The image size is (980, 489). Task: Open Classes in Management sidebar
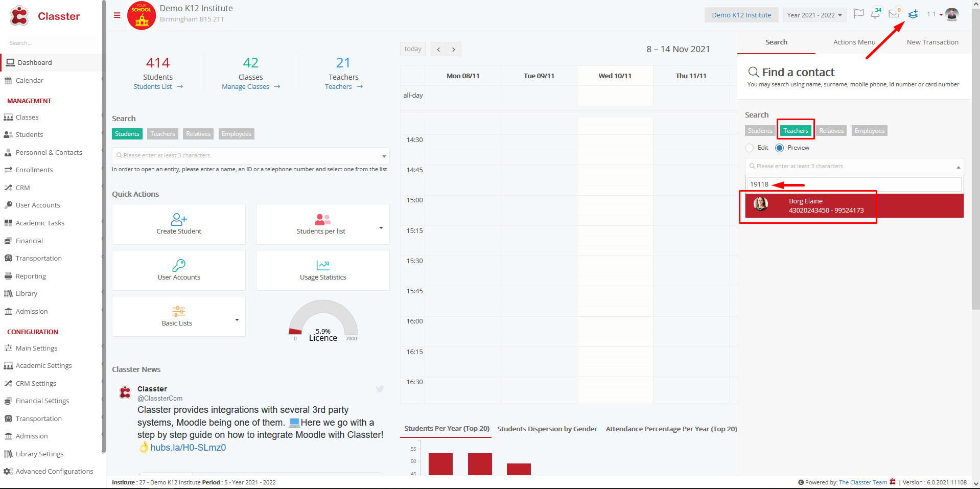[x=27, y=117]
